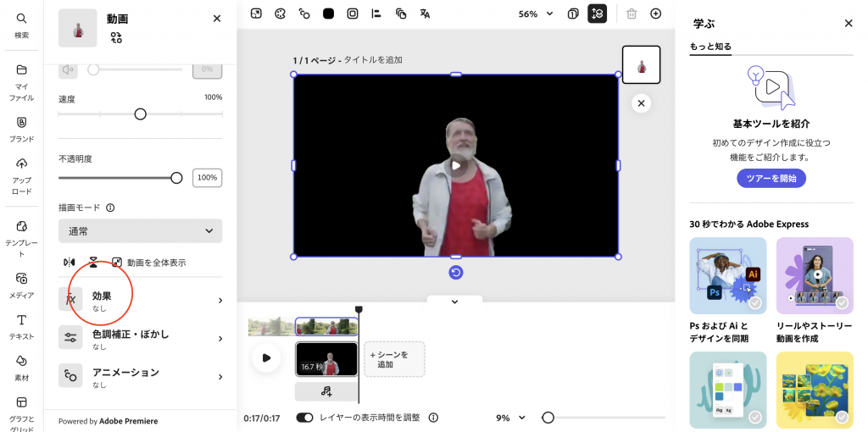The height and width of the screenshot is (432, 868).
Task: Click 動画を全体表示 button
Action: pyautogui.click(x=149, y=263)
